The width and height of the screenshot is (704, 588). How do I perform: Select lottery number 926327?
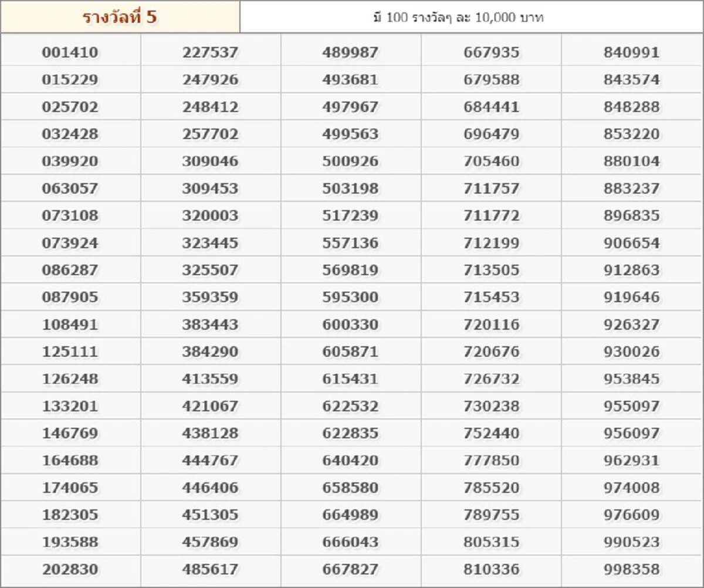pyautogui.click(x=632, y=324)
